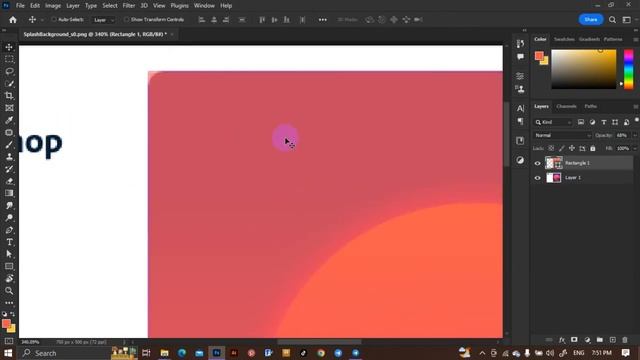The height and width of the screenshot is (360, 640).
Task: Adjust the hue slider strip
Action: [629, 69]
